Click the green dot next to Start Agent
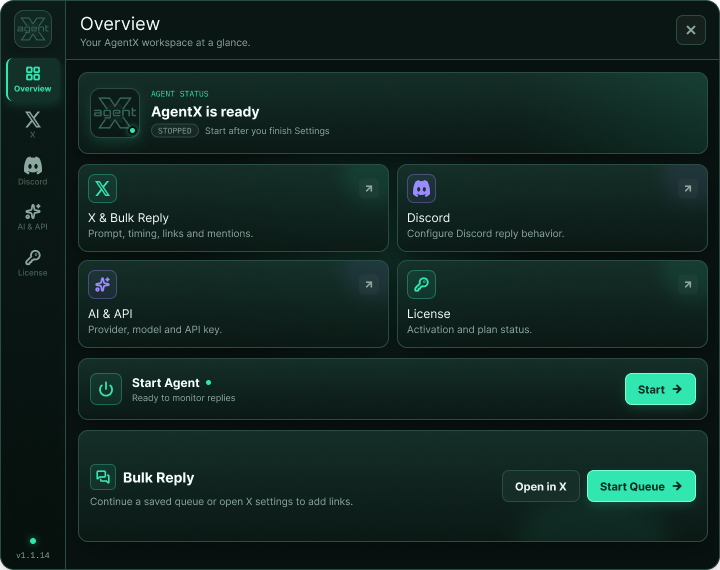 coord(208,382)
